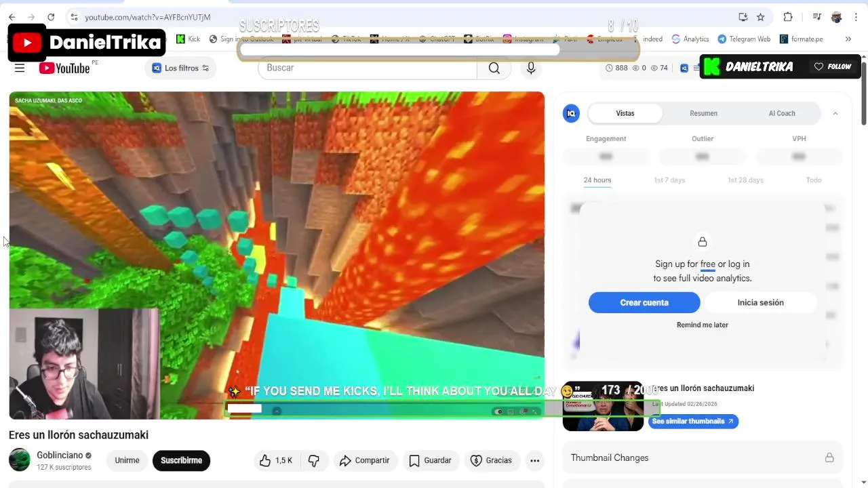
Task: Dislike the video with thumbs down
Action: tap(314, 460)
